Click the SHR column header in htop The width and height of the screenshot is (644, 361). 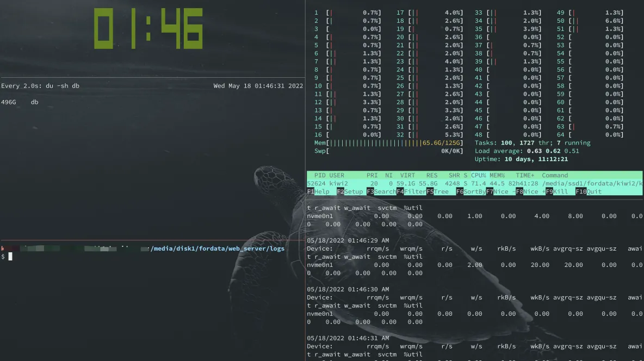(x=454, y=176)
